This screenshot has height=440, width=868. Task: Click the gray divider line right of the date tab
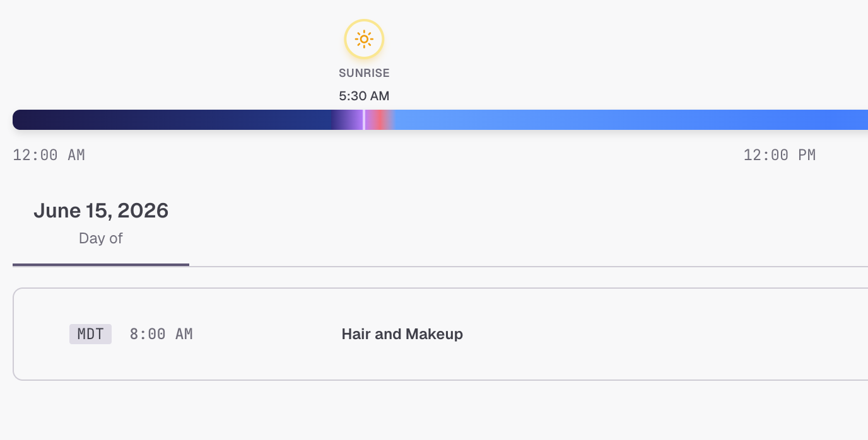click(x=529, y=266)
